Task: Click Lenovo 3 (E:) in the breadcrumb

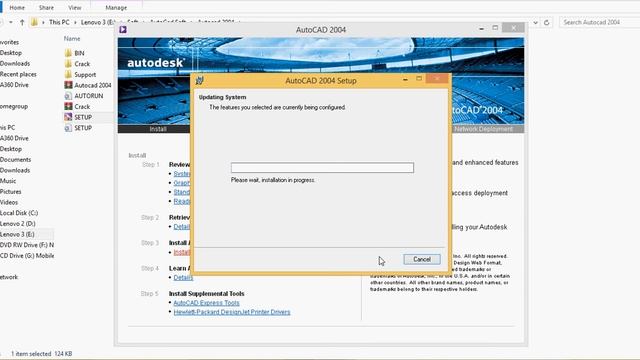Action: pos(98,22)
